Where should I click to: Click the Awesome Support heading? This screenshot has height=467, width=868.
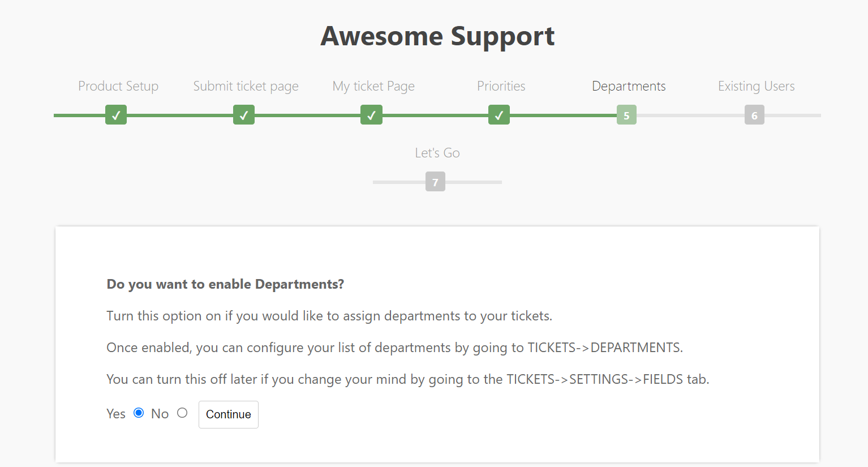tap(437, 36)
